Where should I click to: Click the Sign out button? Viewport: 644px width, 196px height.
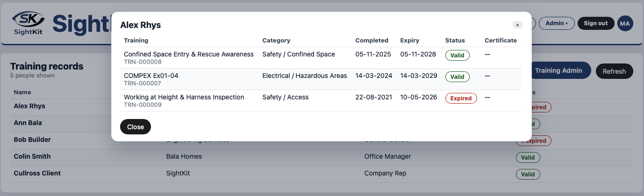[x=596, y=23]
